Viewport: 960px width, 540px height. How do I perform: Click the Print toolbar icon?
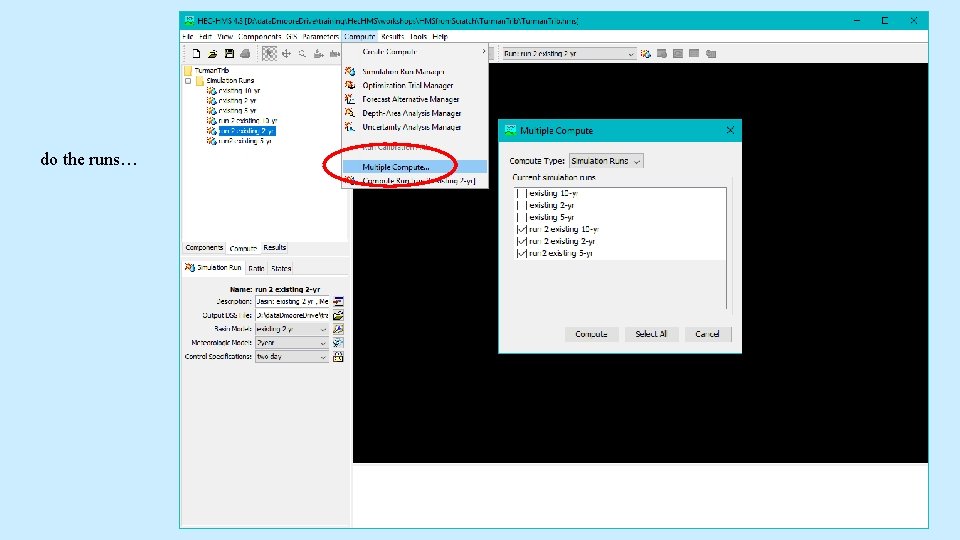pos(245,54)
